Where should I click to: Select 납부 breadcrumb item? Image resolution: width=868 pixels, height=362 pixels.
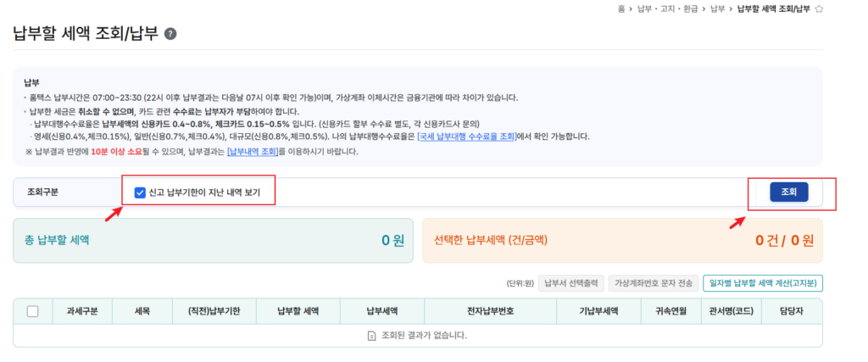point(718,8)
